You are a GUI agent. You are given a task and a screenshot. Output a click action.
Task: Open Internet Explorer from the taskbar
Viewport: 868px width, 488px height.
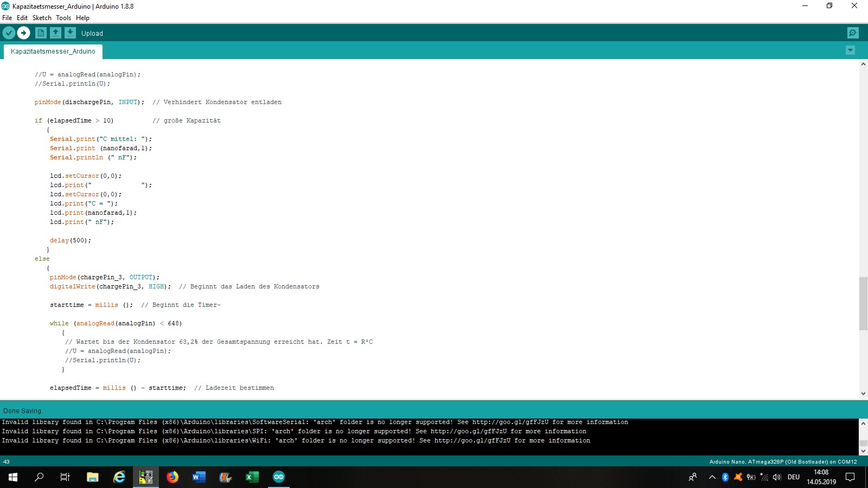click(x=119, y=477)
